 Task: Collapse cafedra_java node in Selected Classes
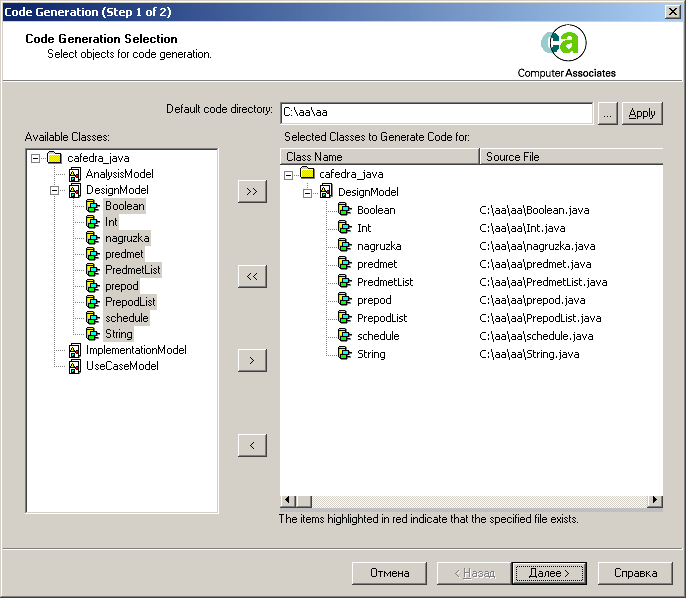[288, 175]
